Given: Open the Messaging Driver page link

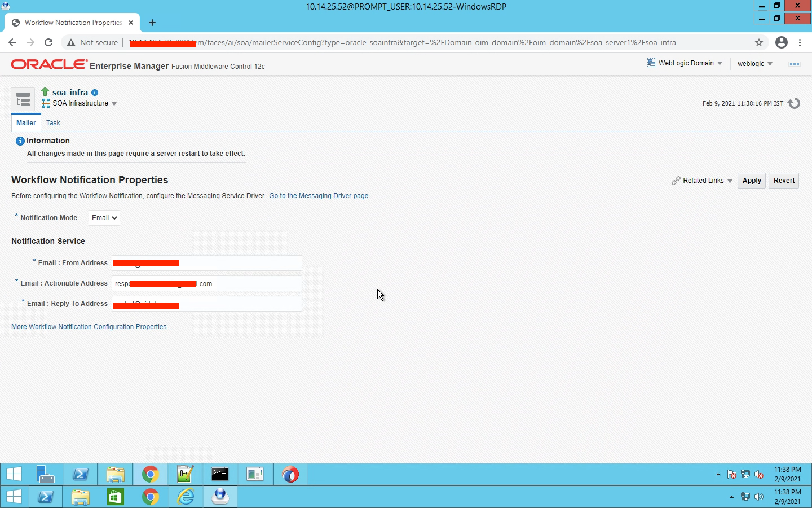Looking at the screenshot, I should pyautogui.click(x=319, y=196).
